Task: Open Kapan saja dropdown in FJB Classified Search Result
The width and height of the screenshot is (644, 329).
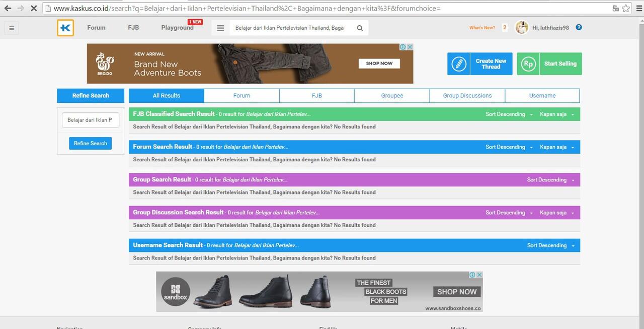Action: point(557,114)
